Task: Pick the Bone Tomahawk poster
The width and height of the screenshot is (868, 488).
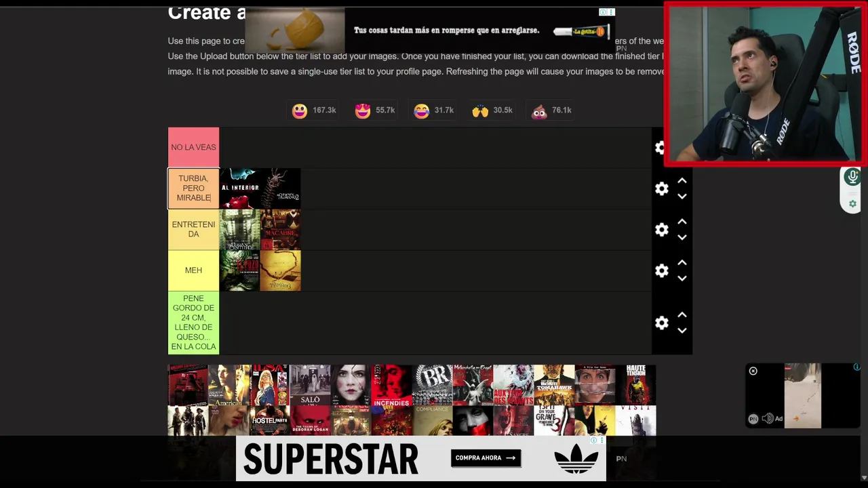Action: tap(554, 385)
